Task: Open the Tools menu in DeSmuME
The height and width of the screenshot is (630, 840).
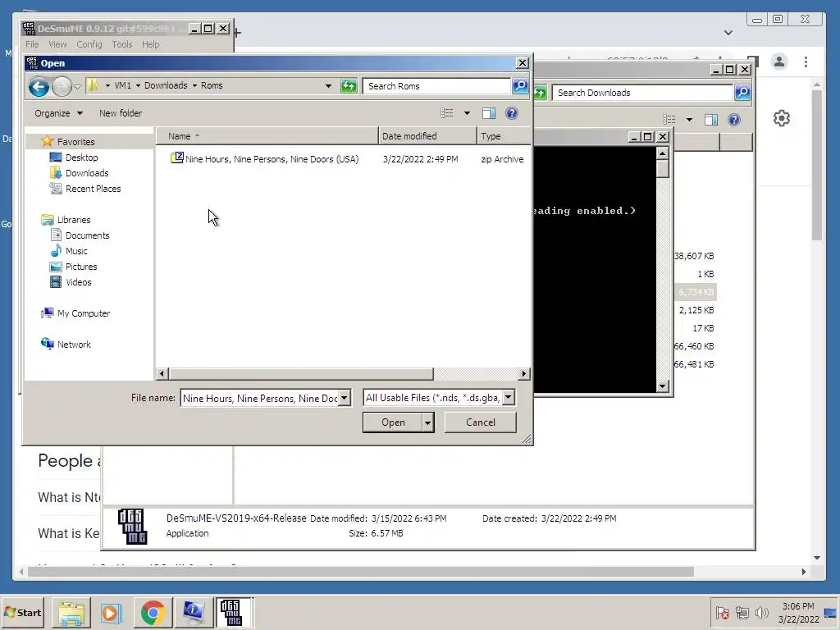Action: (121, 44)
